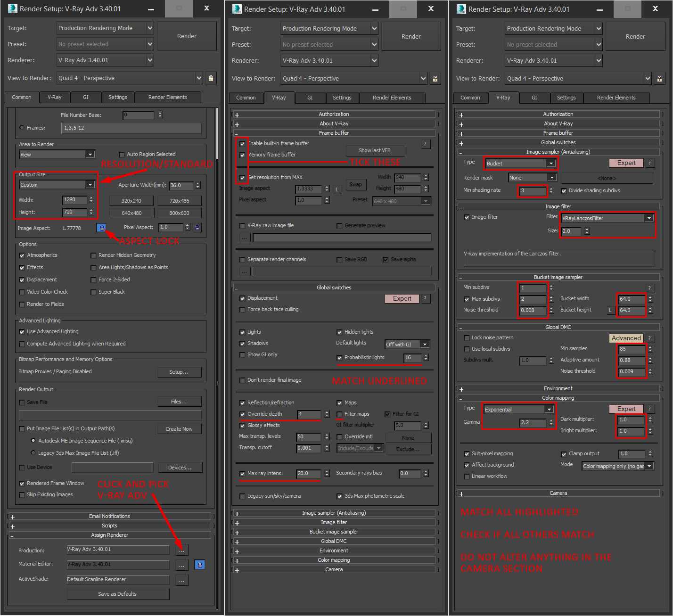Click the Bucket image sampler help button

[649, 287]
